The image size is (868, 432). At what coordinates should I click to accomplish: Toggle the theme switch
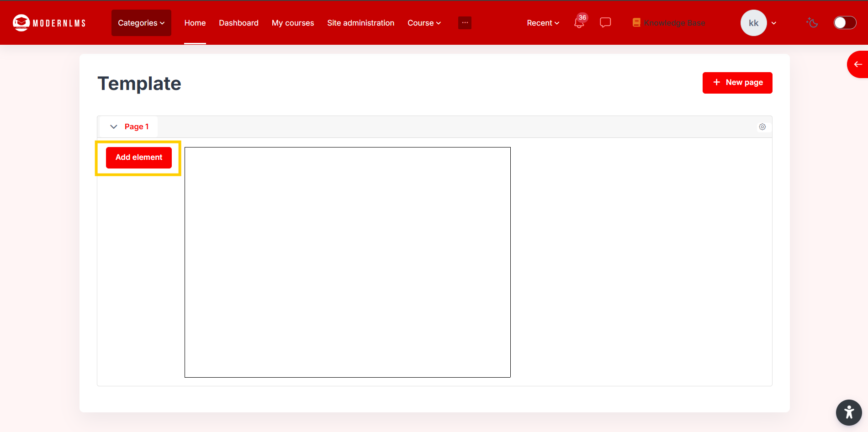845,23
